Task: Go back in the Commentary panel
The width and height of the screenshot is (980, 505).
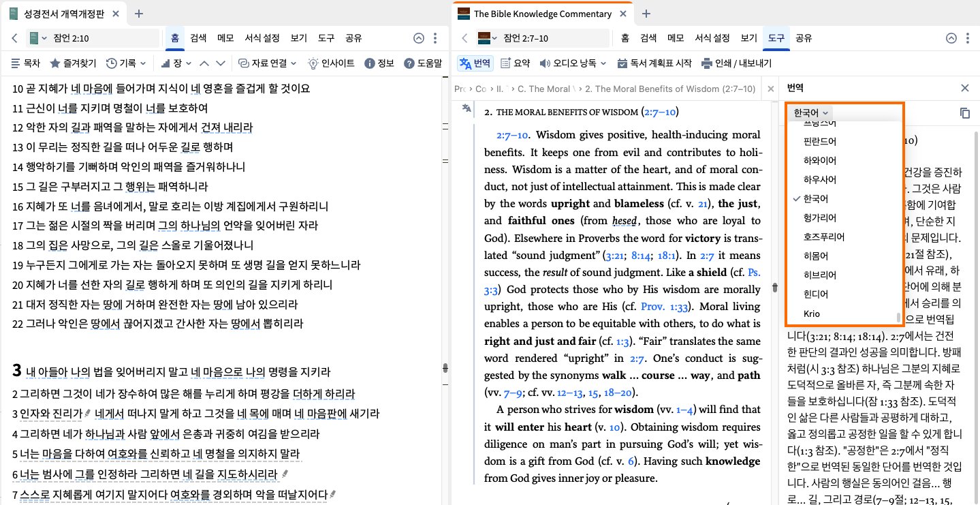Action: (464, 38)
